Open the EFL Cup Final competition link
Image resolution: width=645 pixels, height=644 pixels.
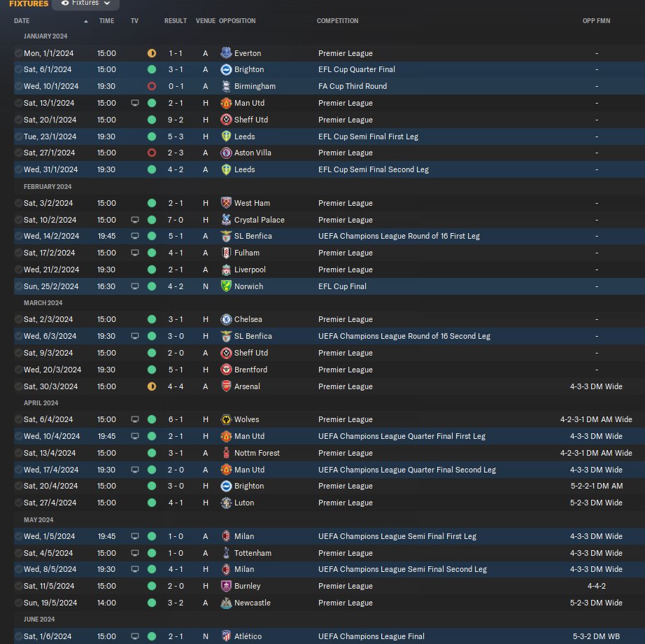click(342, 286)
